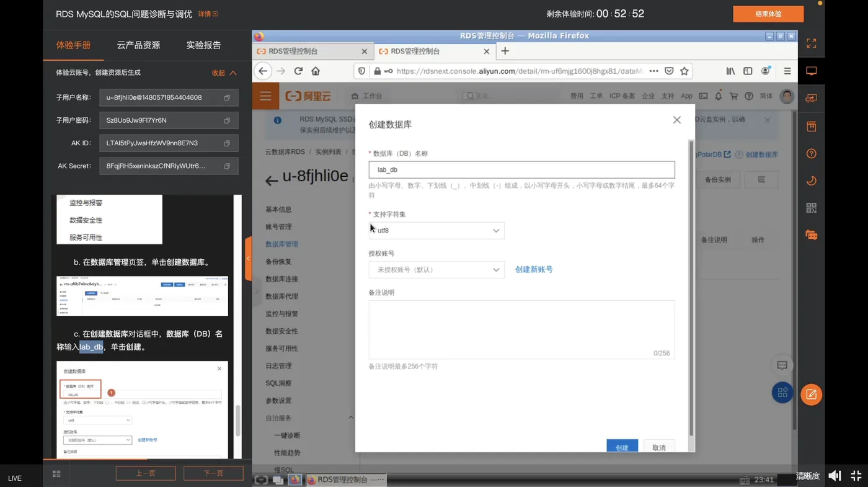Reload the Firefox page
The width and height of the screenshot is (868, 487).
(x=298, y=71)
